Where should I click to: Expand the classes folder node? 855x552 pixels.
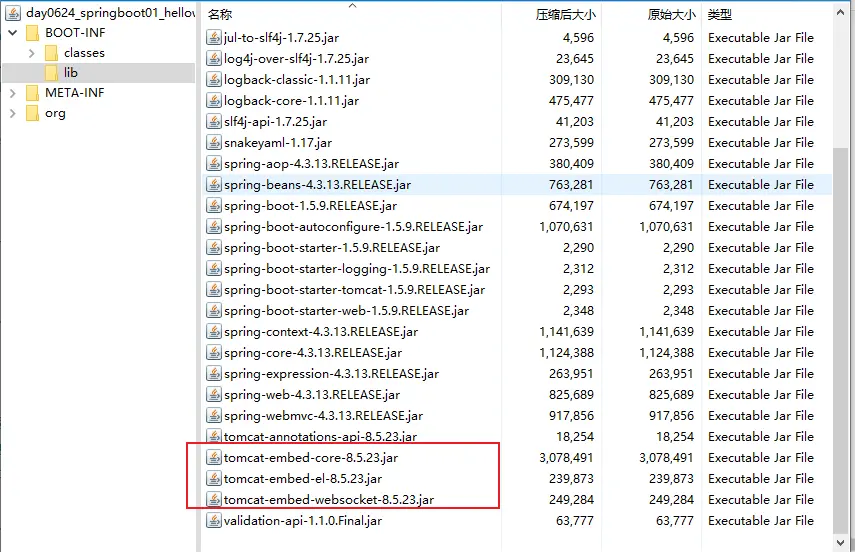tap(31, 53)
